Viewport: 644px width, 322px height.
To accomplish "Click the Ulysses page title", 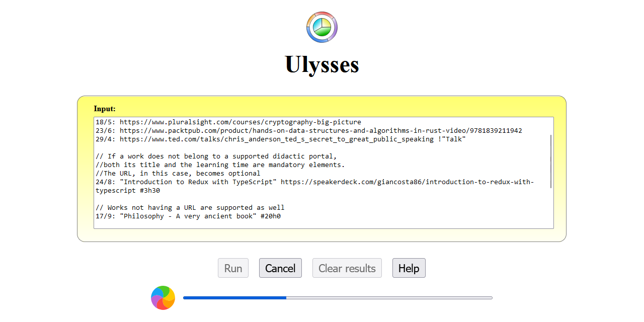I will click(321, 64).
